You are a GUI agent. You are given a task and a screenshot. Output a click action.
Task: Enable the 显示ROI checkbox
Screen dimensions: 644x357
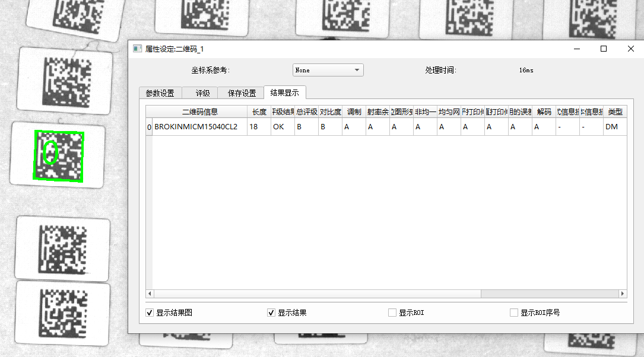coord(392,313)
